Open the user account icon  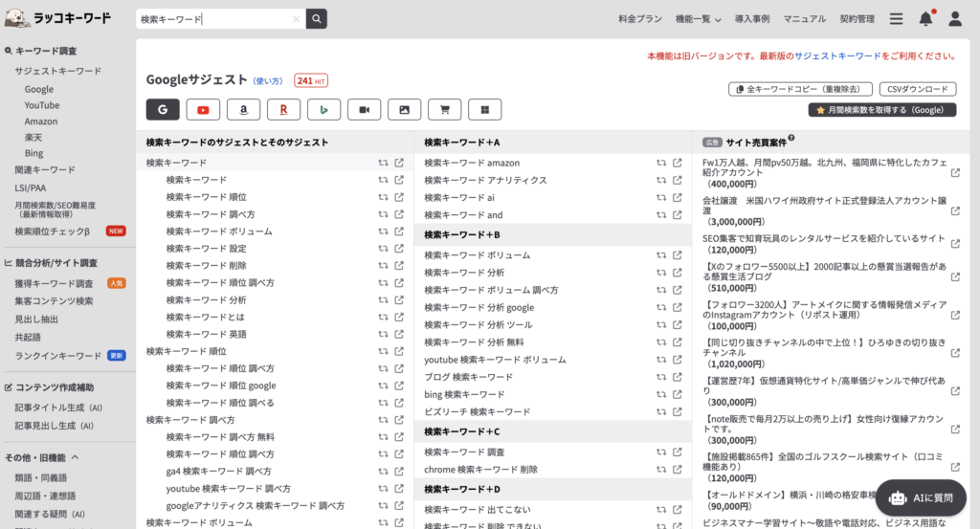coord(955,19)
